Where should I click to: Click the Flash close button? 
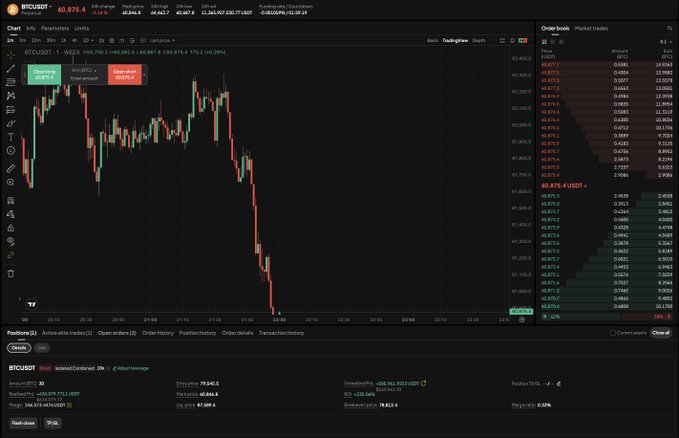(23, 423)
